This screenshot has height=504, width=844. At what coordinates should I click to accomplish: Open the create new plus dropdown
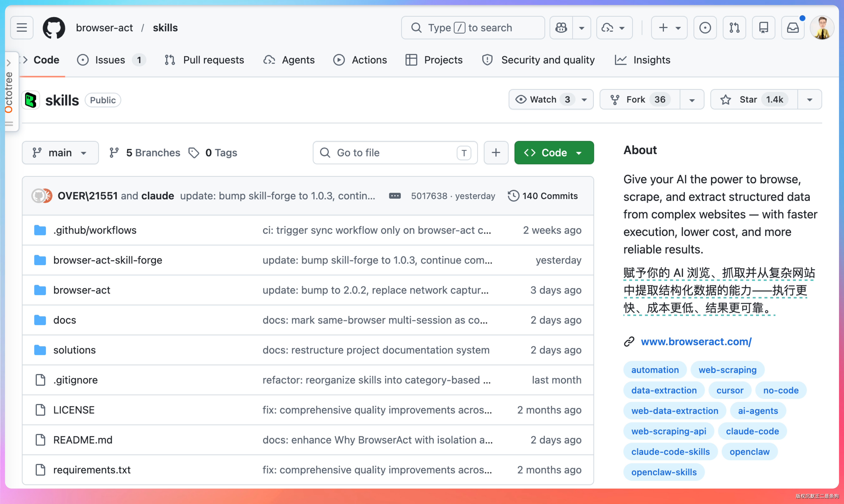tap(669, 28)
